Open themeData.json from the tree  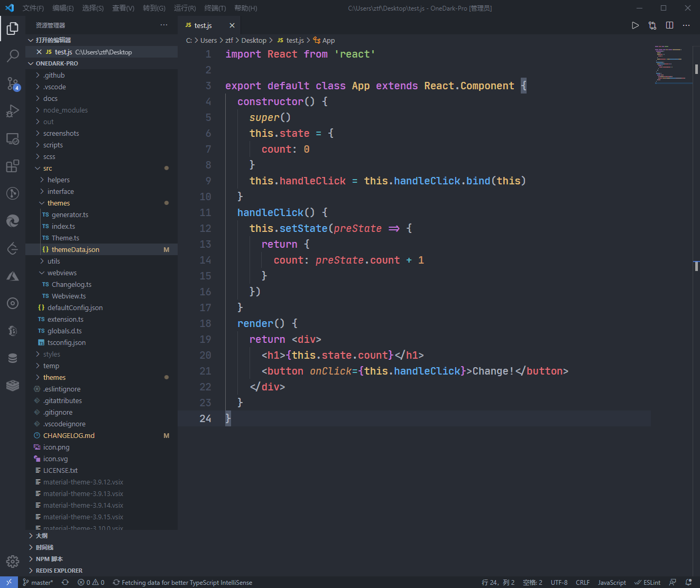76,249
